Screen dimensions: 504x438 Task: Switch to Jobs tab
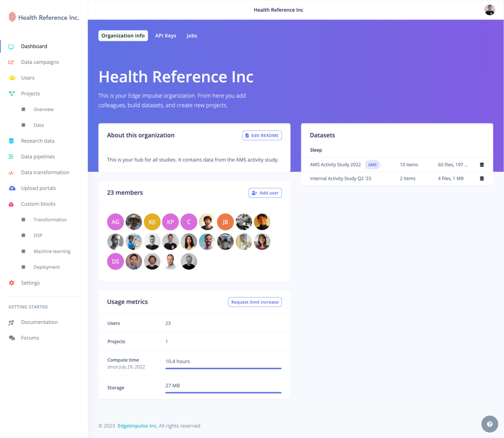tap(192, 36)
